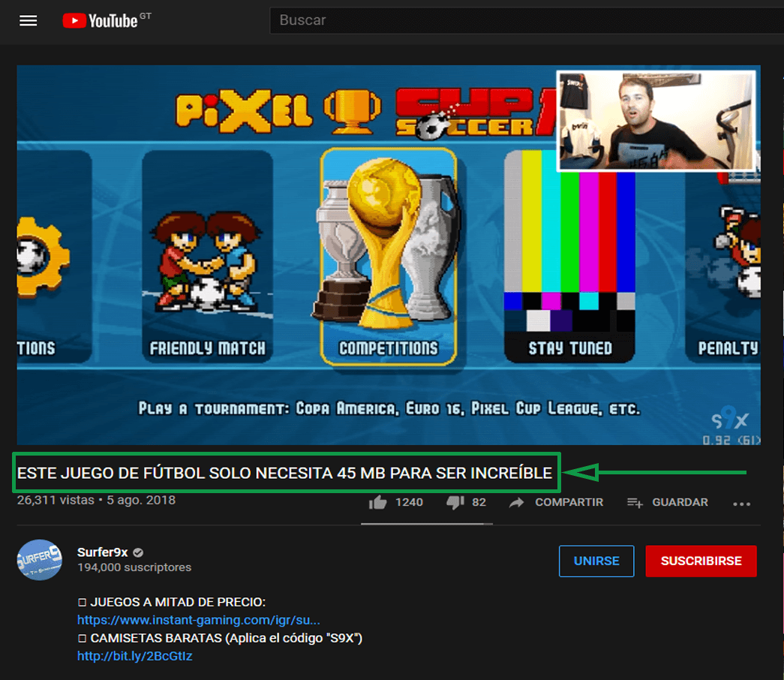Screen dimensions: 784x680
Task: Click the save to playlist icon
Action: 635,502
